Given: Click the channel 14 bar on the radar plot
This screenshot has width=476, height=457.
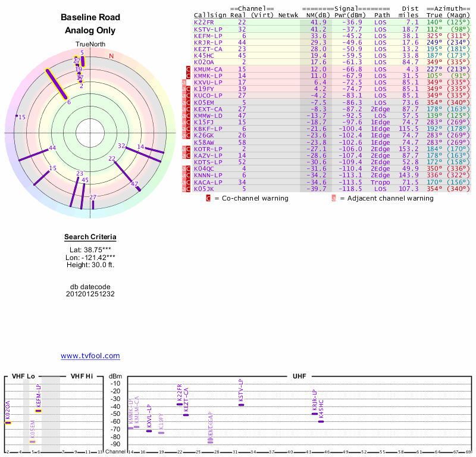Looking at the screenshot, I should point(155,150).
